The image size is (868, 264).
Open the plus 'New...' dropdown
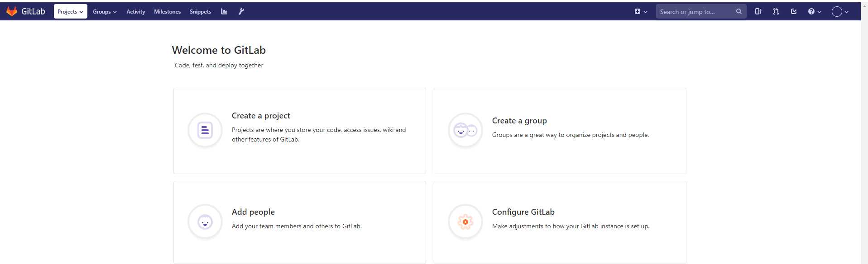641,12
